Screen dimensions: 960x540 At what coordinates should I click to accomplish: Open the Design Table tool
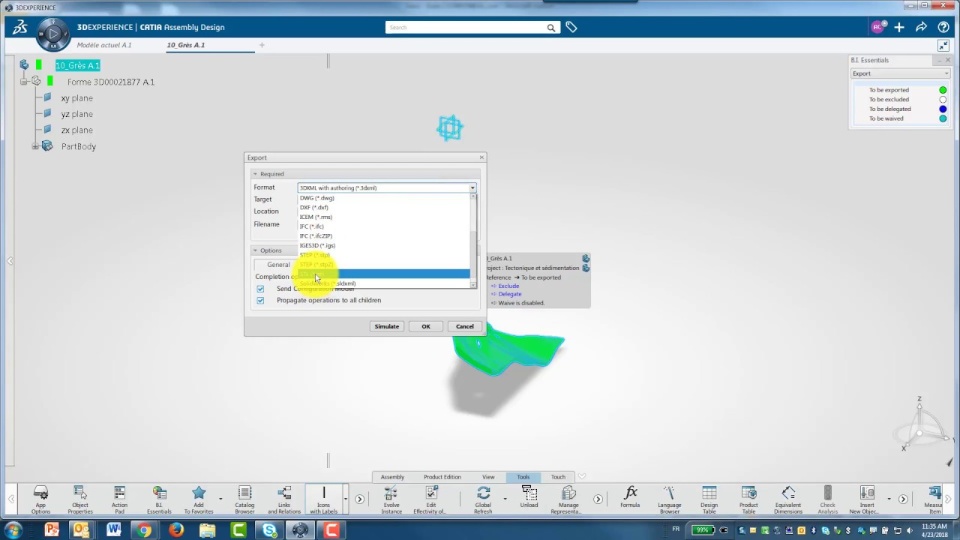coord(709,499)
